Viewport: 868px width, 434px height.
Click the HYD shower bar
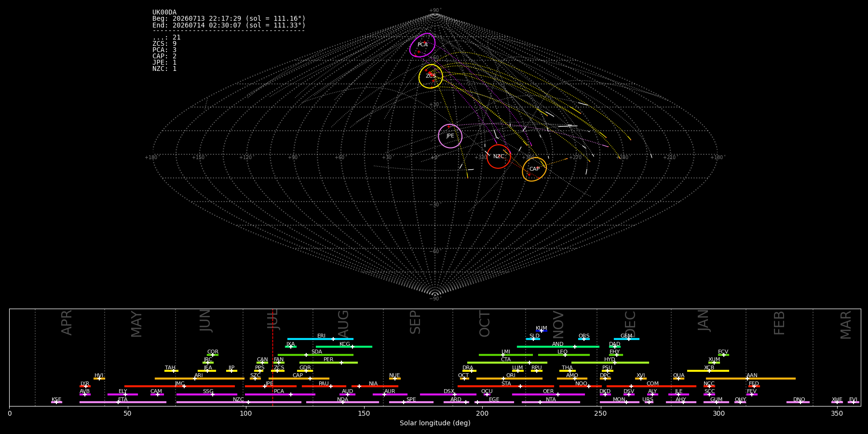tap(610, 363)
